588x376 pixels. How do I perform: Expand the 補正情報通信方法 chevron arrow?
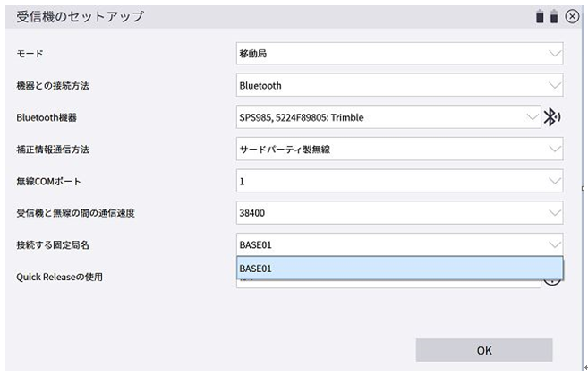pyautogui.click(x=553, y=149)
